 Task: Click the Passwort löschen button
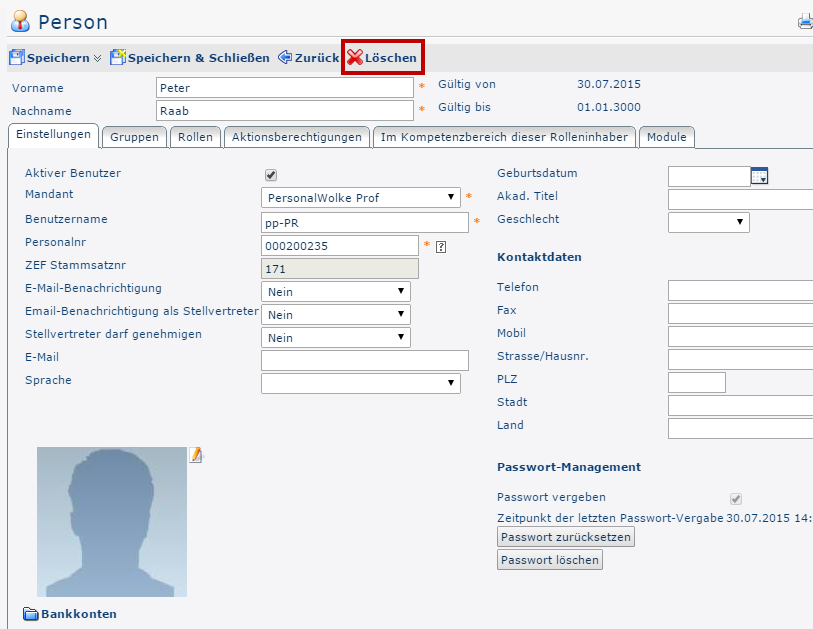550,560
